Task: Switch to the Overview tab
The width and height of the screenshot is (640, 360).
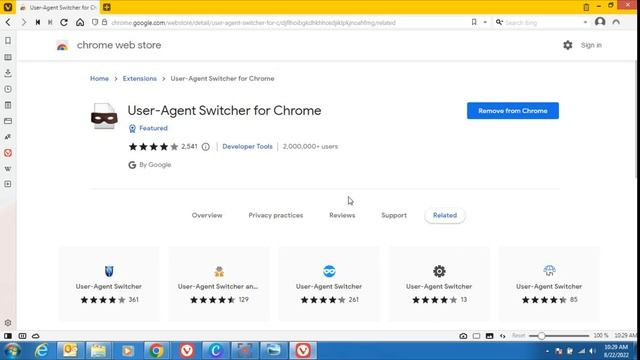Action: click(207, 215)
